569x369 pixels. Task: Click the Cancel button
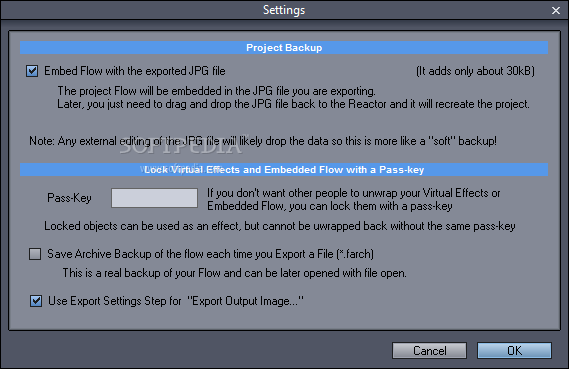(429, 350)
